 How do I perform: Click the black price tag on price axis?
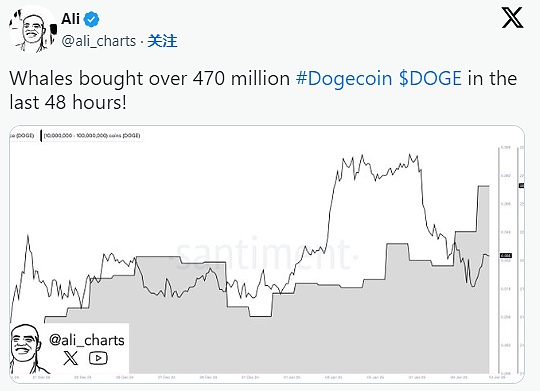(x=506, y=256)
